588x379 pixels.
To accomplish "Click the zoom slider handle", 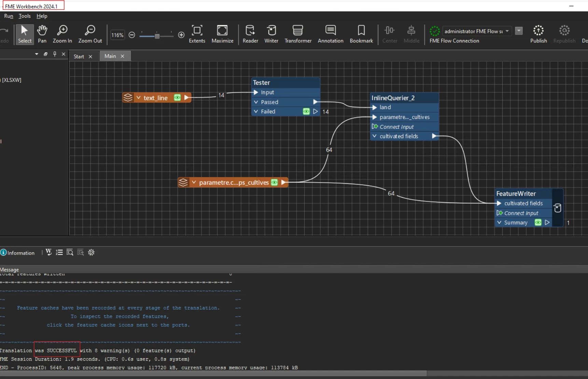I will click(157, 36).
